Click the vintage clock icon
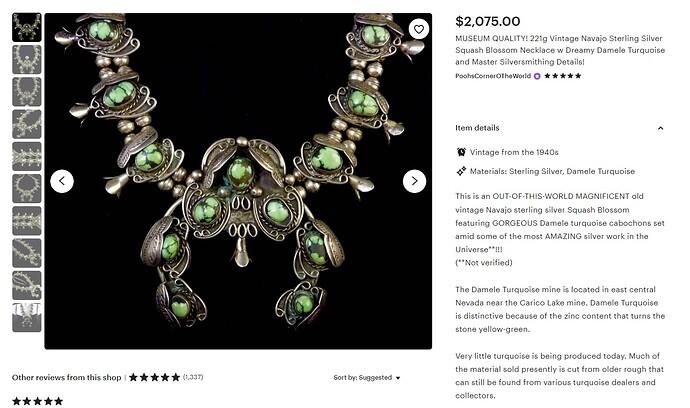 point(461,152)
